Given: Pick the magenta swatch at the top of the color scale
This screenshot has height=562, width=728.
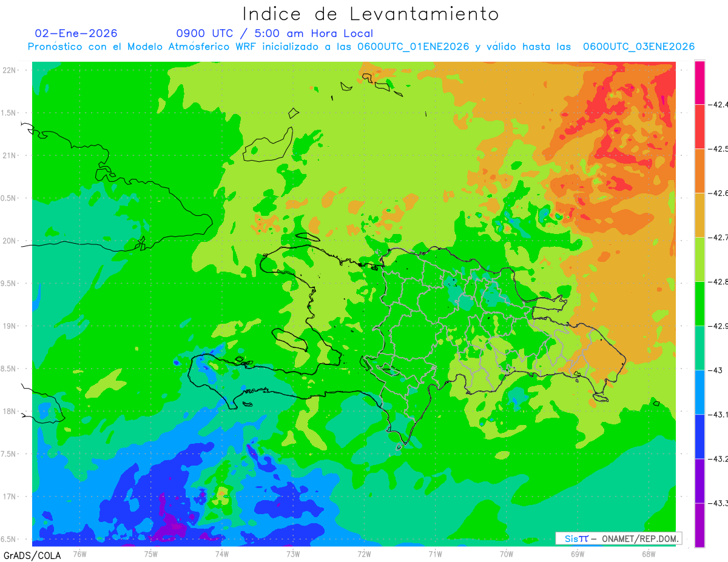Looking at the screenshot, I should (699, 82).
